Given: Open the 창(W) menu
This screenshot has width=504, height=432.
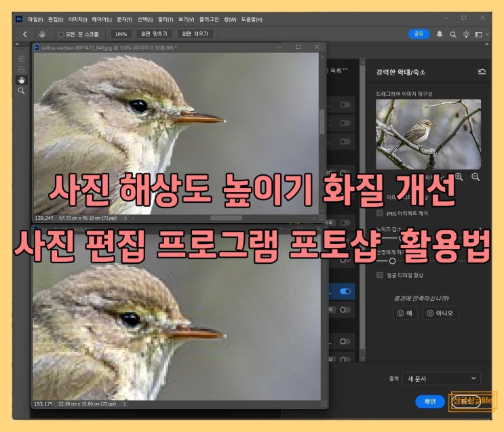Looking at the screenshot, I should click(230, 20).
